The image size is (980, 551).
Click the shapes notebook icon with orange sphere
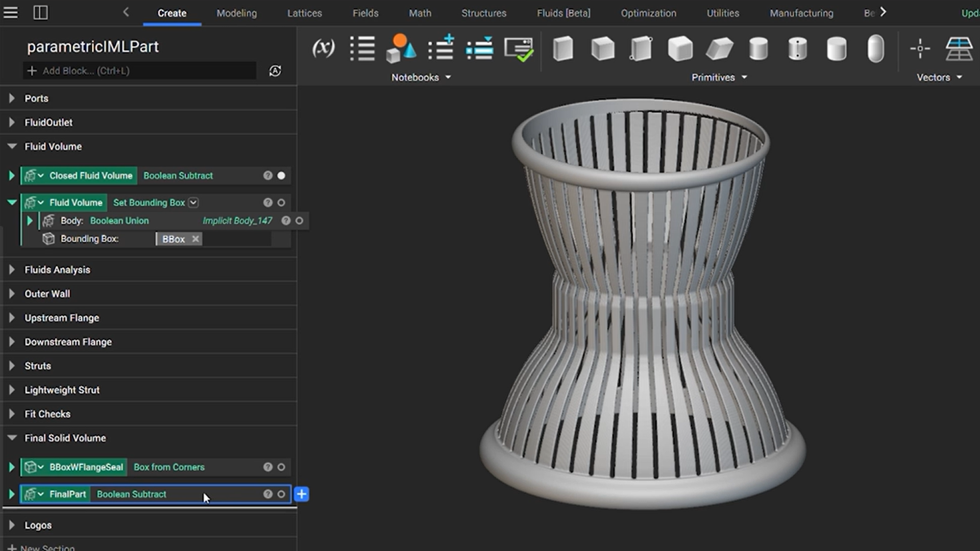click(x=401, y=48)
